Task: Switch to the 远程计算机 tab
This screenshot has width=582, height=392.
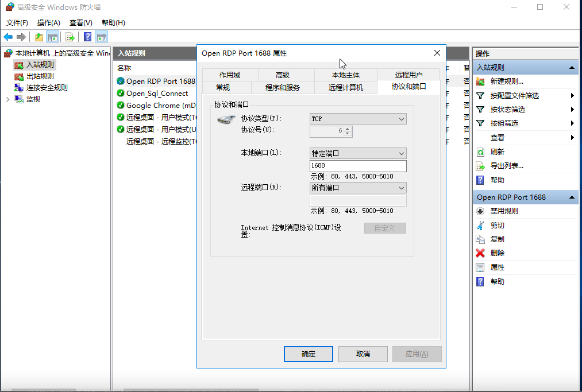Action: [x=346, y=87]
